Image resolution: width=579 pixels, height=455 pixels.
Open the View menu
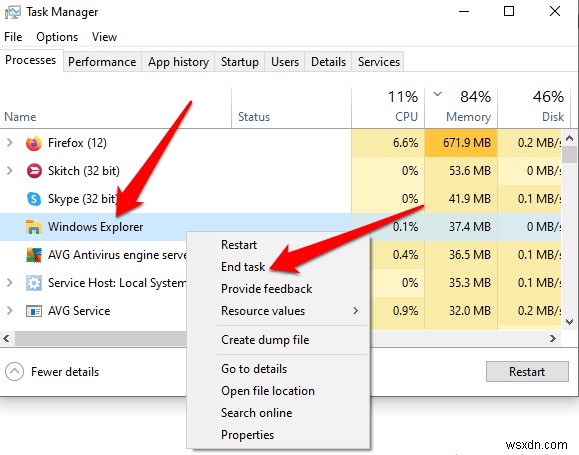[105, 37]
